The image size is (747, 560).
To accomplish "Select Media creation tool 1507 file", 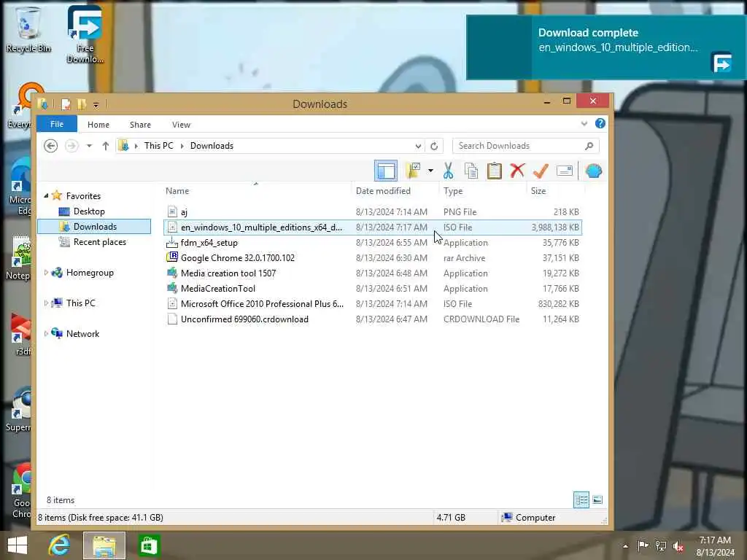I will click(373, 273).
